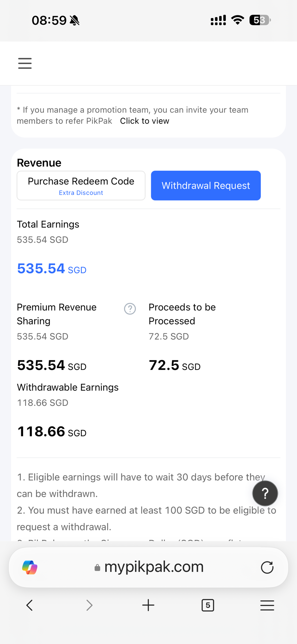
Task: Go forward with browser forward arrow
Action: coord(89,605)
